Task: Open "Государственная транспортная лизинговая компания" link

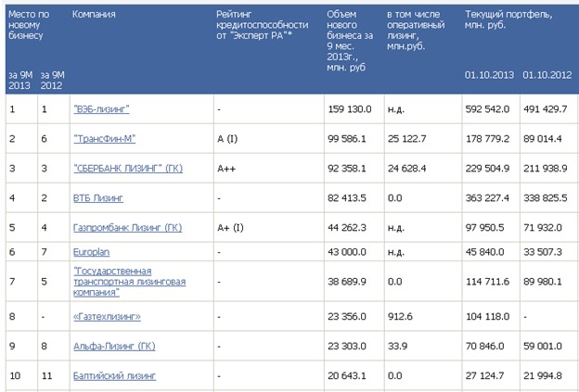Action: pyautogui.click(x=130, y=282)
